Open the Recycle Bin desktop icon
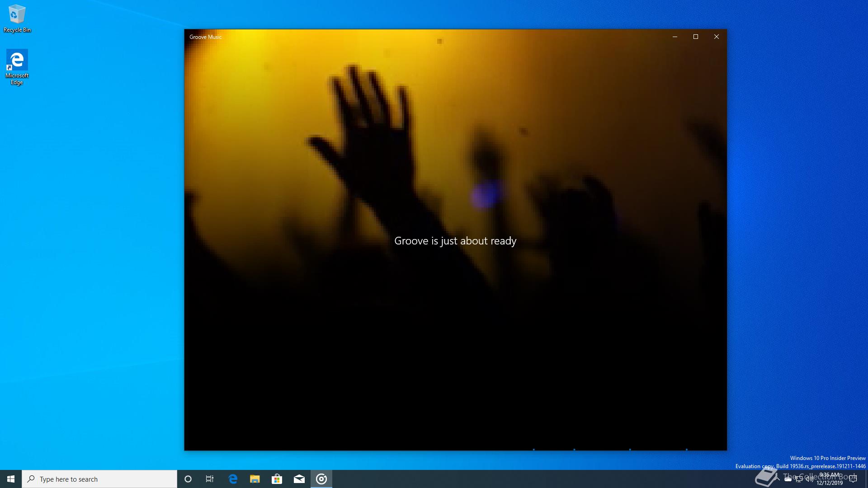Image resolution: width=868 pixels, height=488 pixels. (x=17, y=18)
